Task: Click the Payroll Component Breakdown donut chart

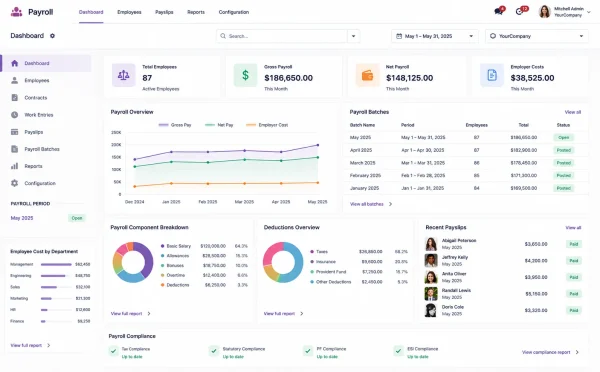Action: click(x=133, y=262)
